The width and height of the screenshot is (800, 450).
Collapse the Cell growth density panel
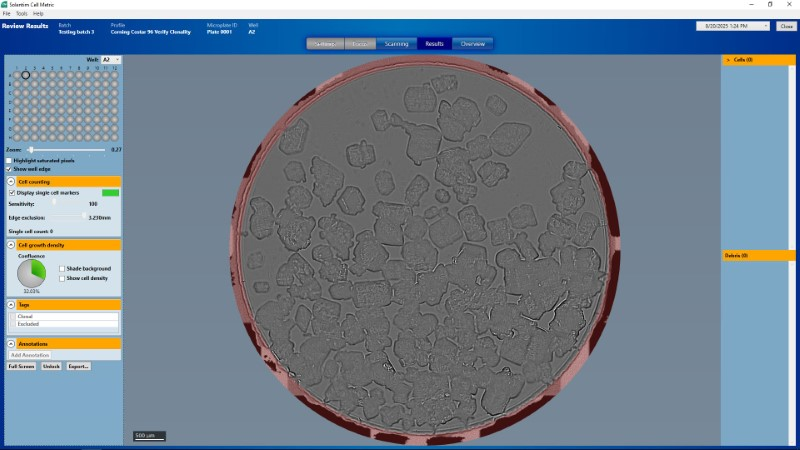pyautogui.click(x=11, y=244)
